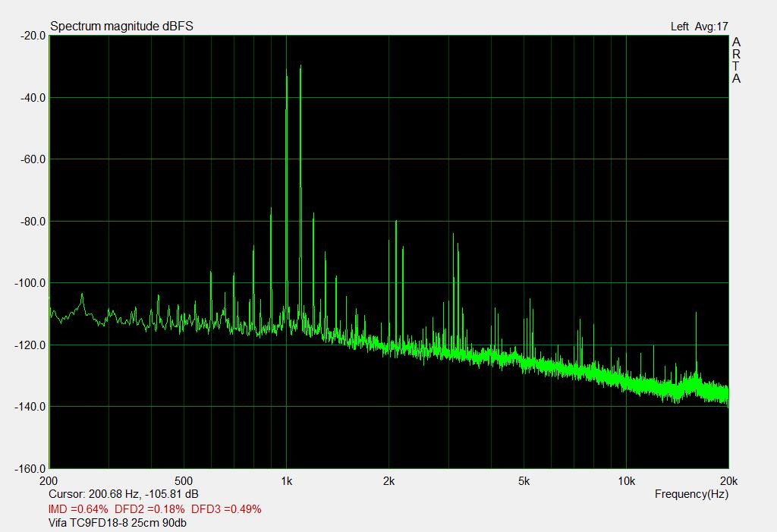Select the 2k x-axis frequency label
Viewport: 777px width, 532px height.
pos(388,481)
